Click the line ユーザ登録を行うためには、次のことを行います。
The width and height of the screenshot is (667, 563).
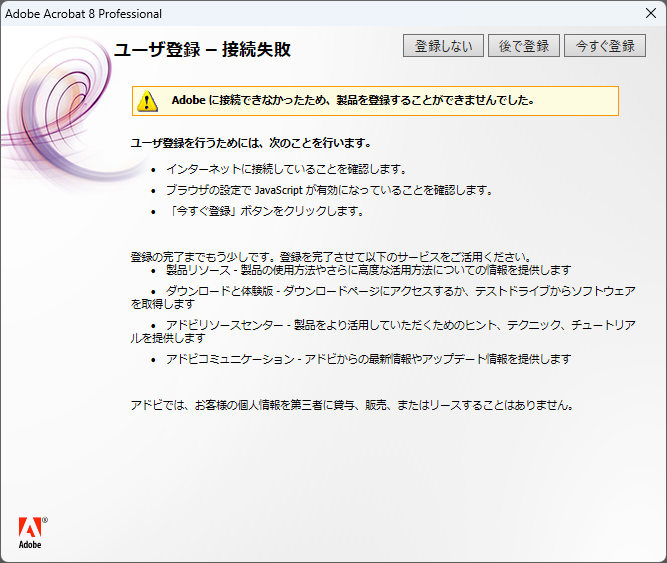pyautogui.click(x=251, y=143)
